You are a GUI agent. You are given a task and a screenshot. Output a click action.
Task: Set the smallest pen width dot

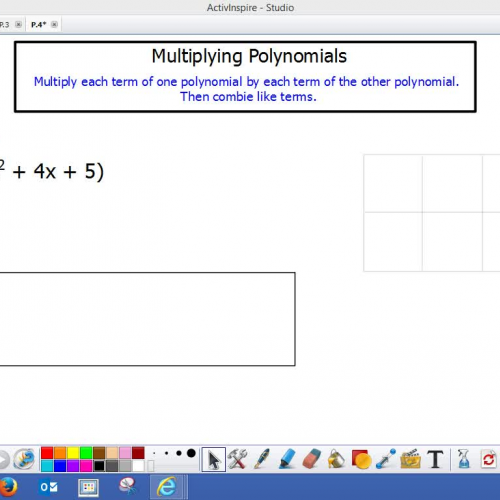coord(154,453)
